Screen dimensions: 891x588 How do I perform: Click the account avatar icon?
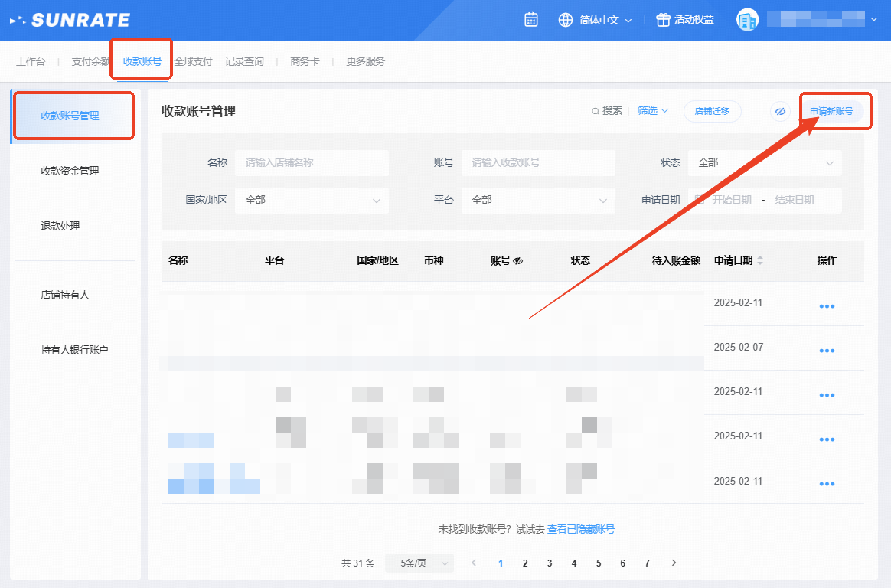tap(747, 20)
